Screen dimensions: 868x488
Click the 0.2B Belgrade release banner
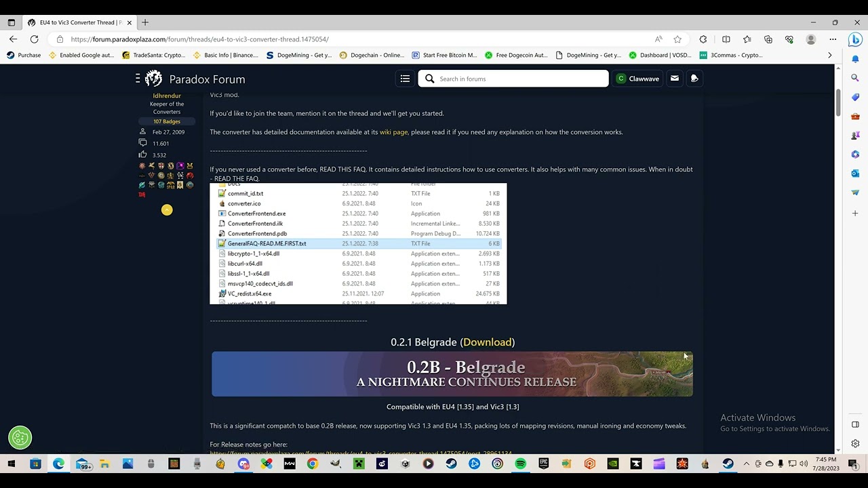point(452,374)
